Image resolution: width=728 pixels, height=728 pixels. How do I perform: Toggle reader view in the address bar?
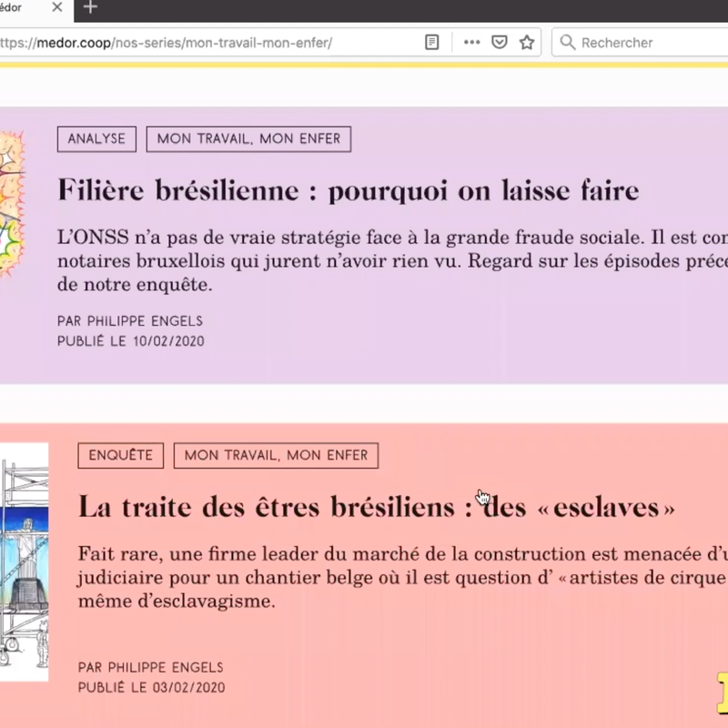click(432, 42)
